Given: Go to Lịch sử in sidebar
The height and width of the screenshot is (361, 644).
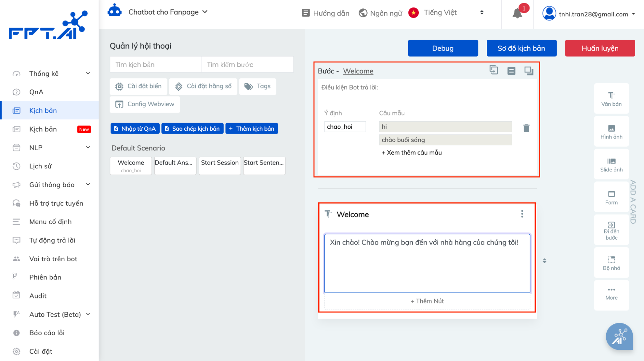Looking at the screenshot, I should 40,166.
